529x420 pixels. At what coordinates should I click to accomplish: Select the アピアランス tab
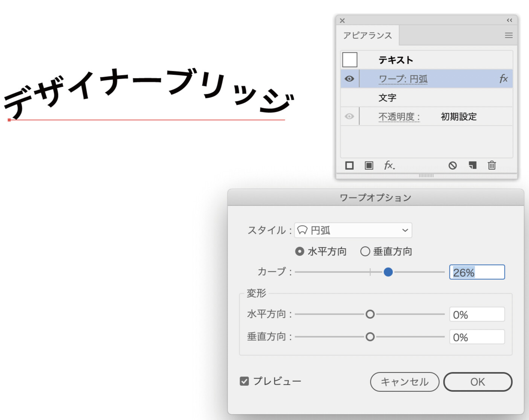tap(367, 35)
